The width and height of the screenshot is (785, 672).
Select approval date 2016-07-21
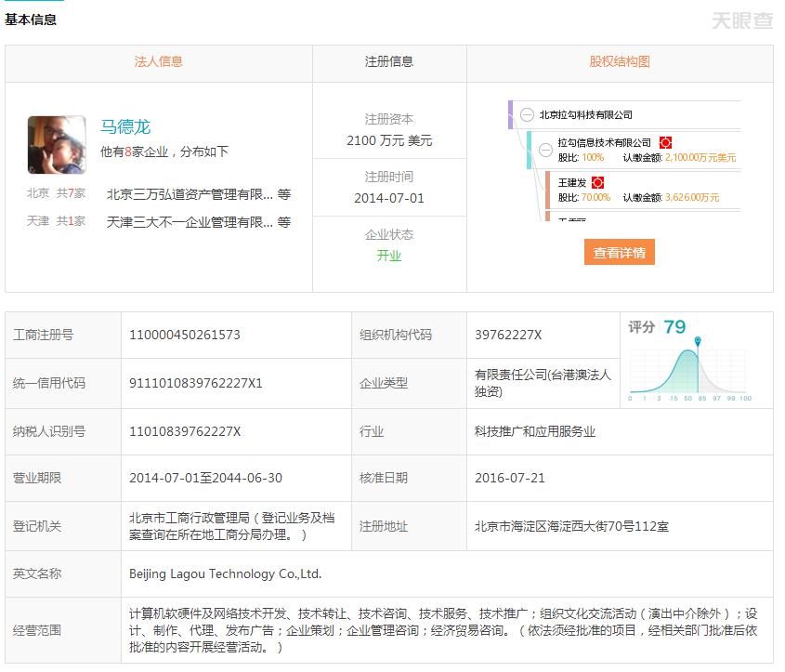click(510, 479)
